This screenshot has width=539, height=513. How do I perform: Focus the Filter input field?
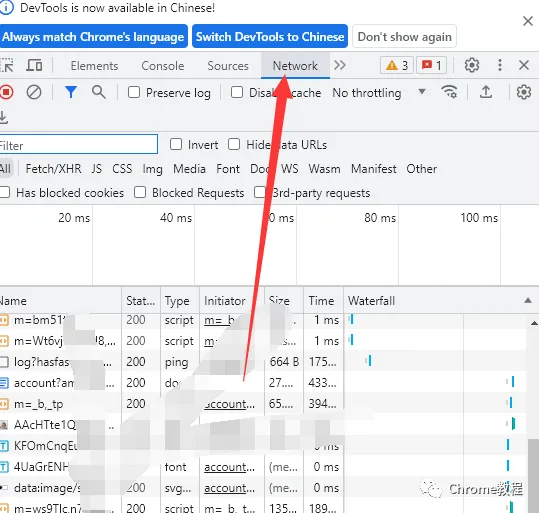pos(78,144)
